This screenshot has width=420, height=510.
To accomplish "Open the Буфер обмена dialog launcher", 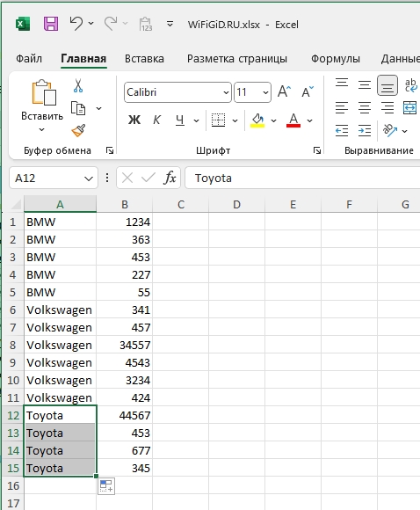I will click(x=110, y=150).
